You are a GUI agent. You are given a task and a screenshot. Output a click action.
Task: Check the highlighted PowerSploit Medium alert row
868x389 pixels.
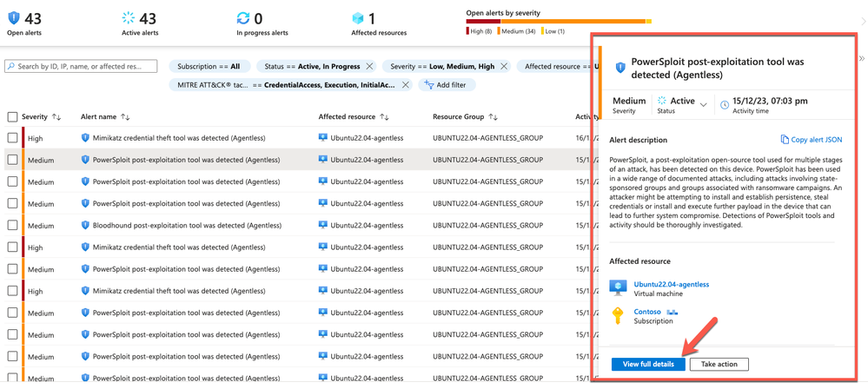[x=13, y=160]
